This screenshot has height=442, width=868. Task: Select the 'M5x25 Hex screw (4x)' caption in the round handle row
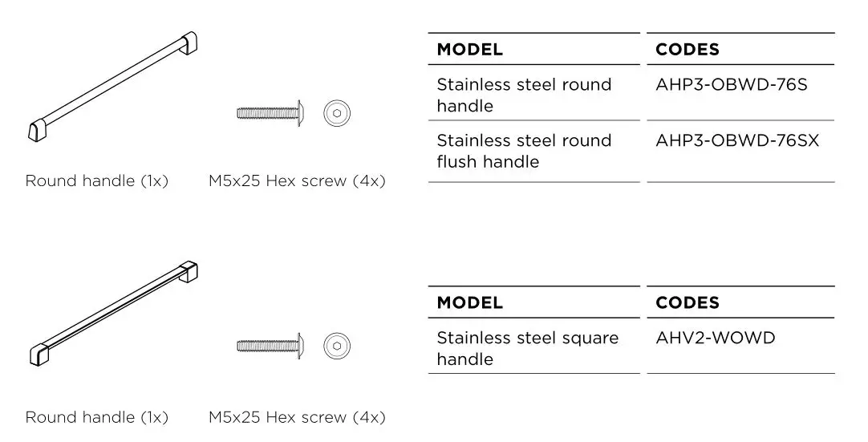pyautogui.click(x=297, y=181)
